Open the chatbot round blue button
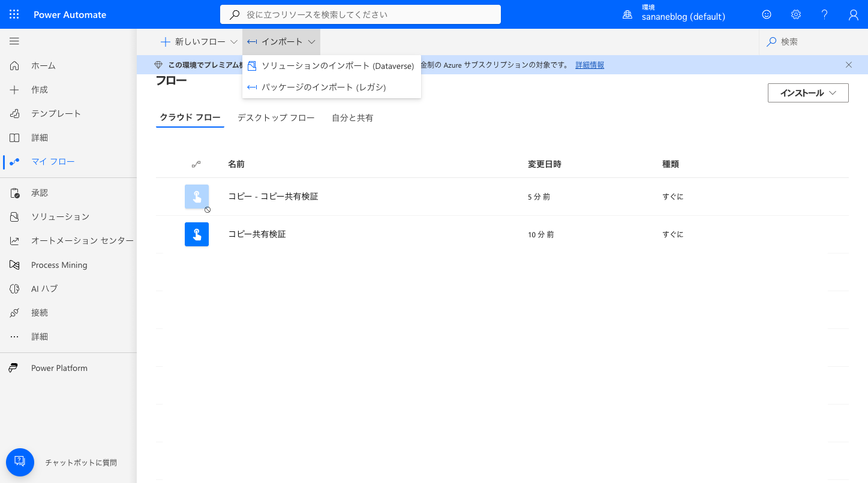This screenshot has width=868, height=483. point(20,462)
